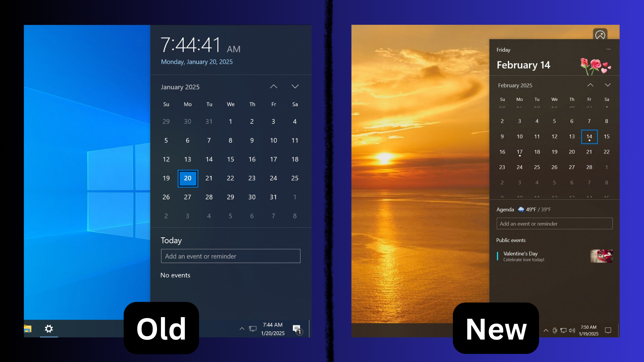Add event in old calendar input field

[230, 256]
